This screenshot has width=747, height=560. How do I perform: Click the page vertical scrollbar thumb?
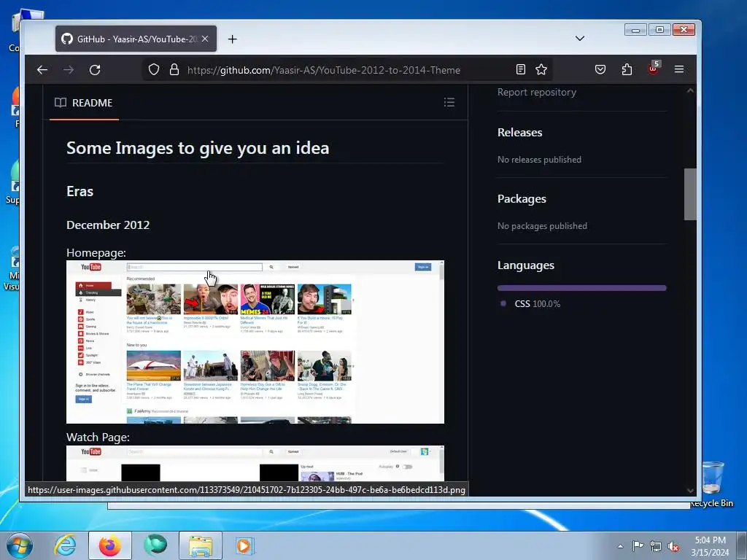coord(690,194)
